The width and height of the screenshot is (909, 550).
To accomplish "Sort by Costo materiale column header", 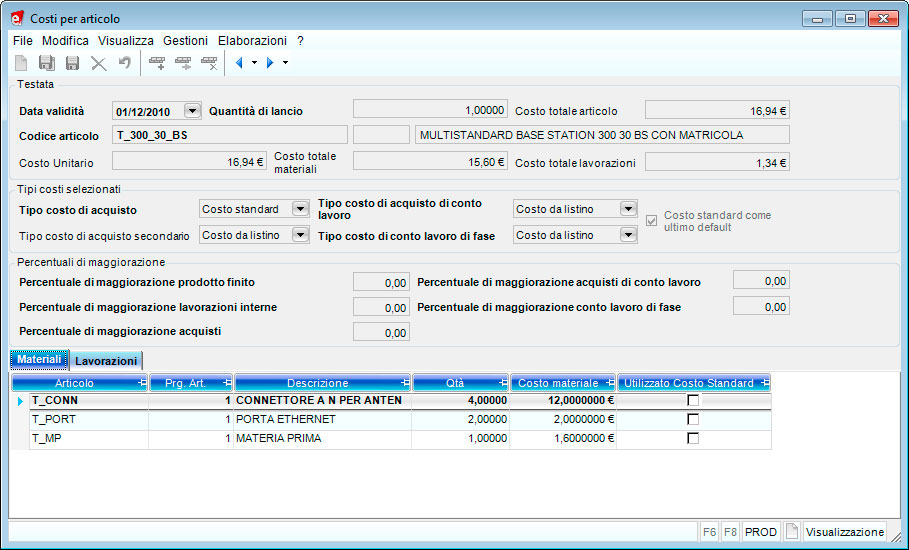I will click(x=563, y=383).
